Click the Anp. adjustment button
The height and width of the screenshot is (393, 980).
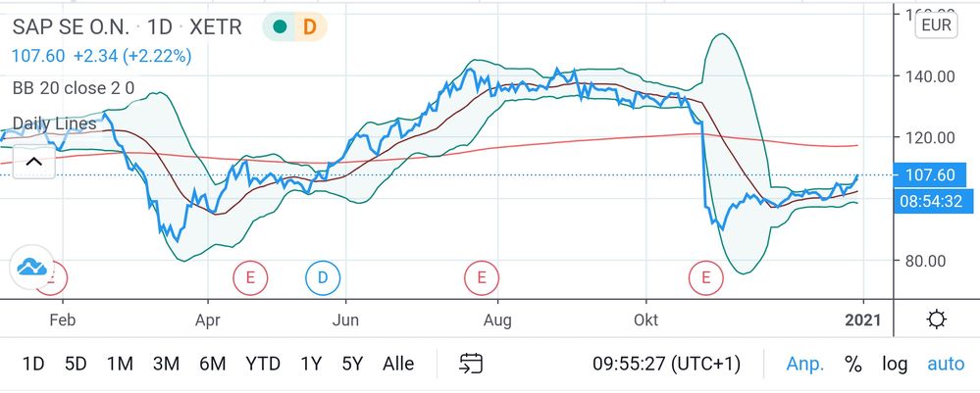click(805, 364)
